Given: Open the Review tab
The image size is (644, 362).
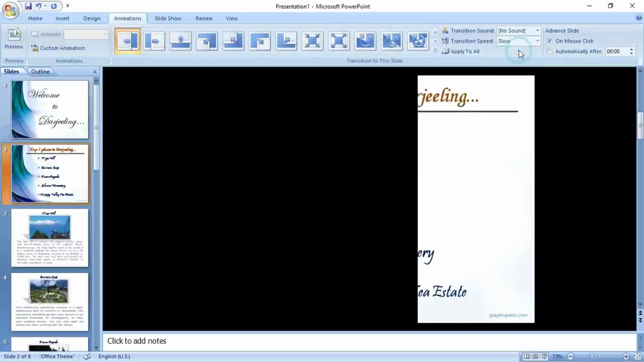Looking at the screenshot, I should (204, 18).
